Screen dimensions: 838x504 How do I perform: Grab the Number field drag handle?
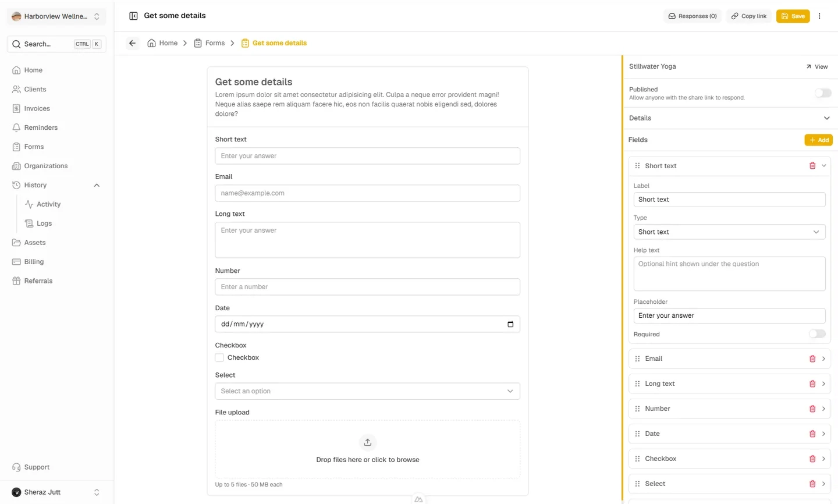(637, 409)
